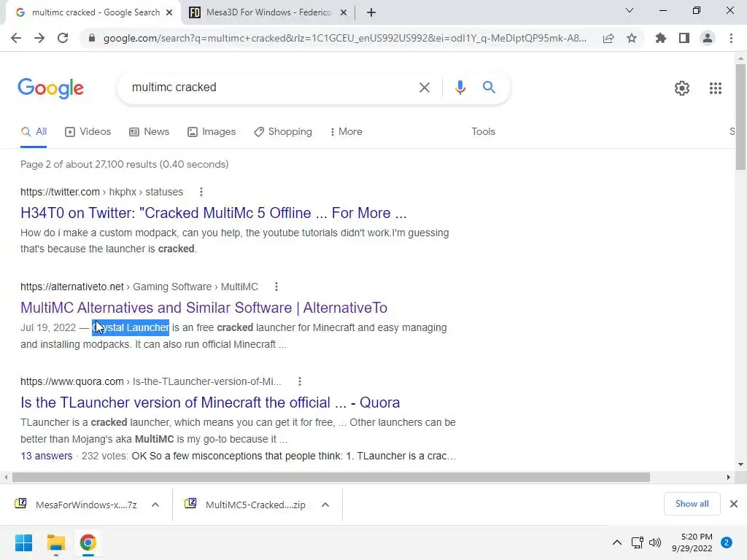
Task: Expand MesaForWindows download options chevron
Action: pos(155,505)
